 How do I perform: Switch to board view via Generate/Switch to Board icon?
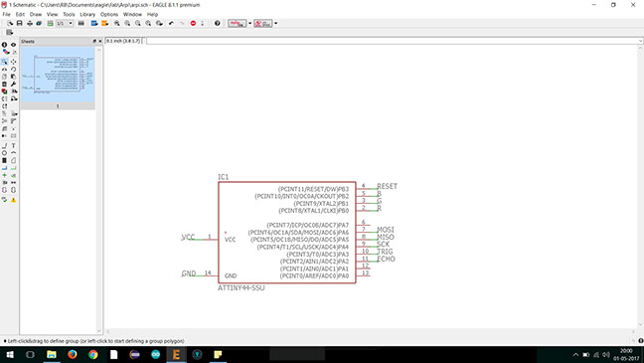coord(50,24)
